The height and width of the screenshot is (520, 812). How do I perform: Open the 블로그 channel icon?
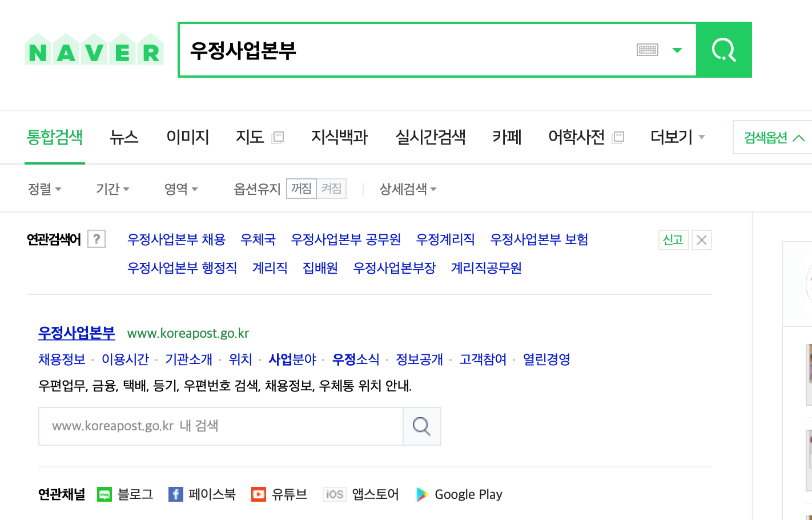(x=104, y=494)
